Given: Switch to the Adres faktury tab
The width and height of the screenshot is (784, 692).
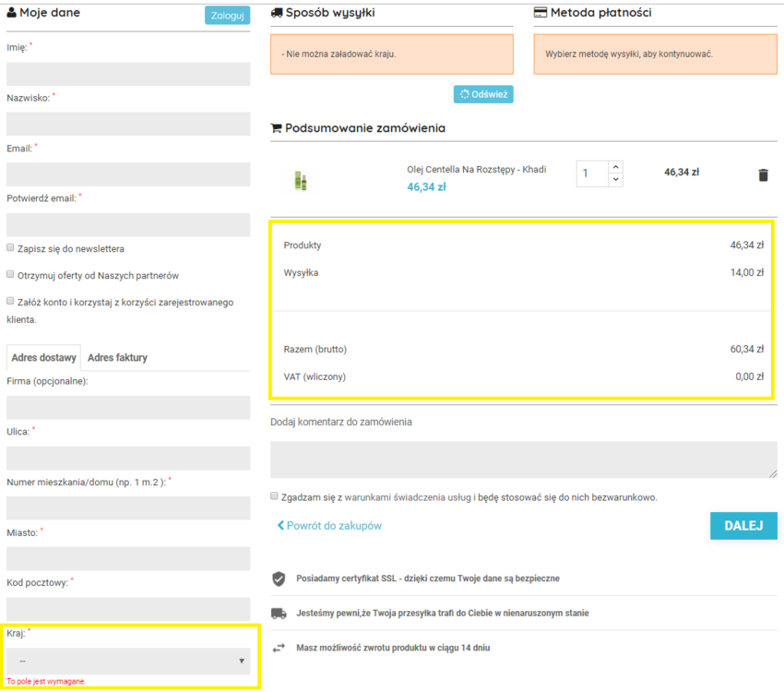Looking at the screenshot, I should coord(117,357).
